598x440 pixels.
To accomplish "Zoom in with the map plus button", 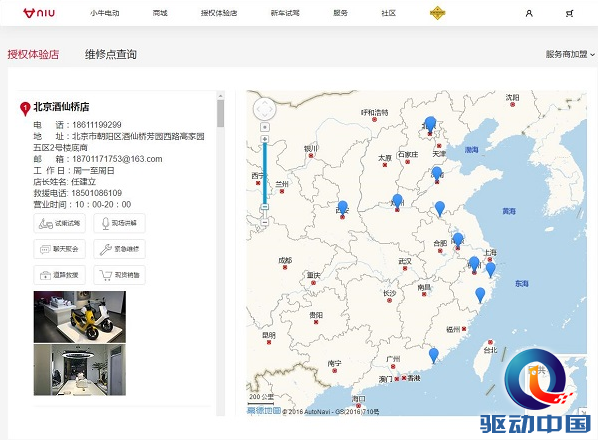I will (265, 139).
